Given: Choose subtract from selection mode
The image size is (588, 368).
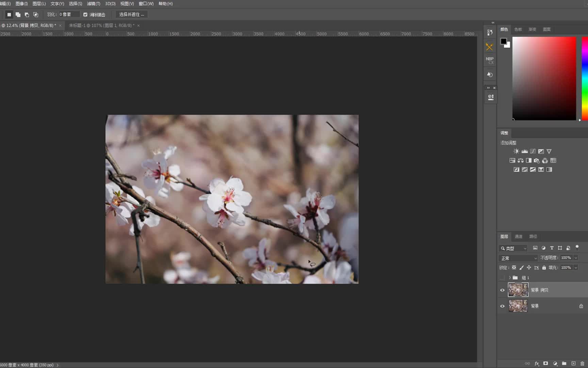Looking at the screenshot, I should coord(27,15).
